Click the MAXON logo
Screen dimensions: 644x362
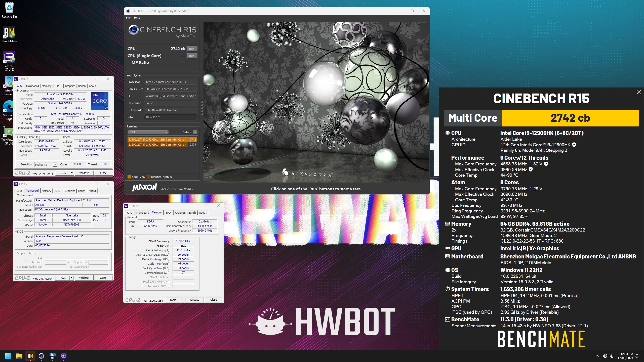click(144, 188)
